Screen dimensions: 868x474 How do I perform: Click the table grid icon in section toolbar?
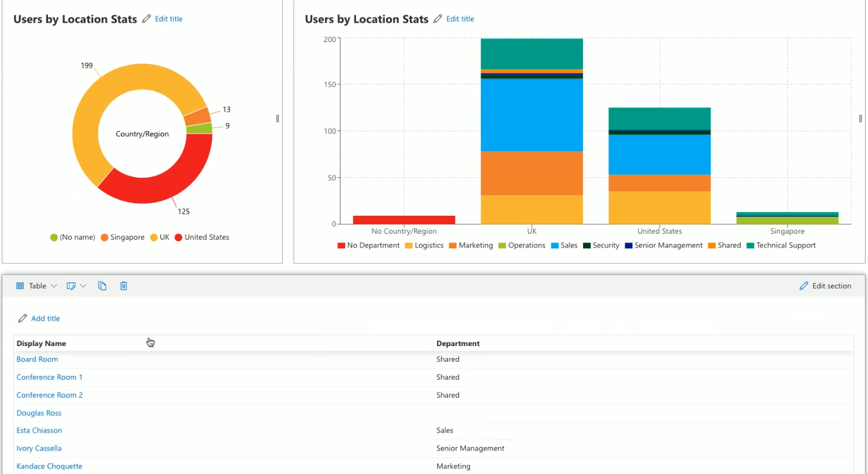pos(20,286)
